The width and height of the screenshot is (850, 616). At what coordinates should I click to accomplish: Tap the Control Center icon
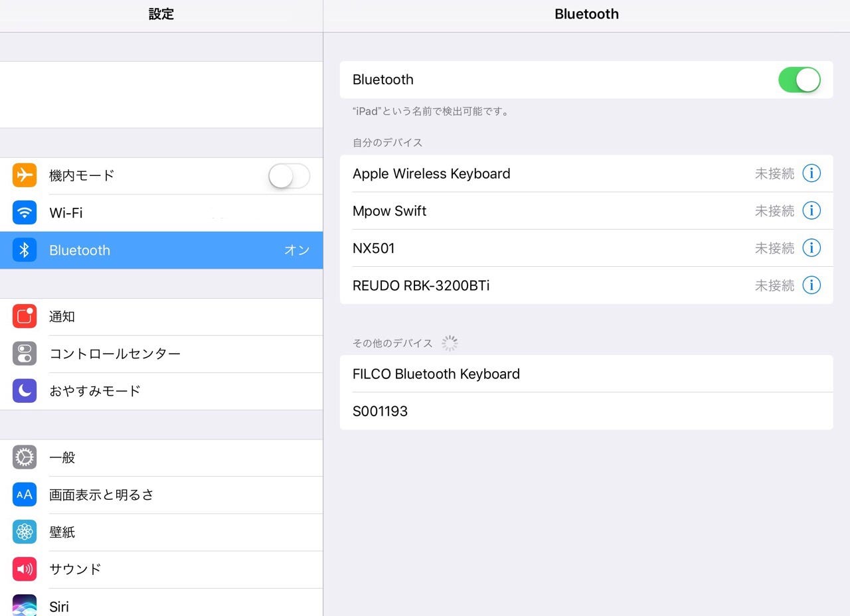pyautogui.click(x=25, y=354)
